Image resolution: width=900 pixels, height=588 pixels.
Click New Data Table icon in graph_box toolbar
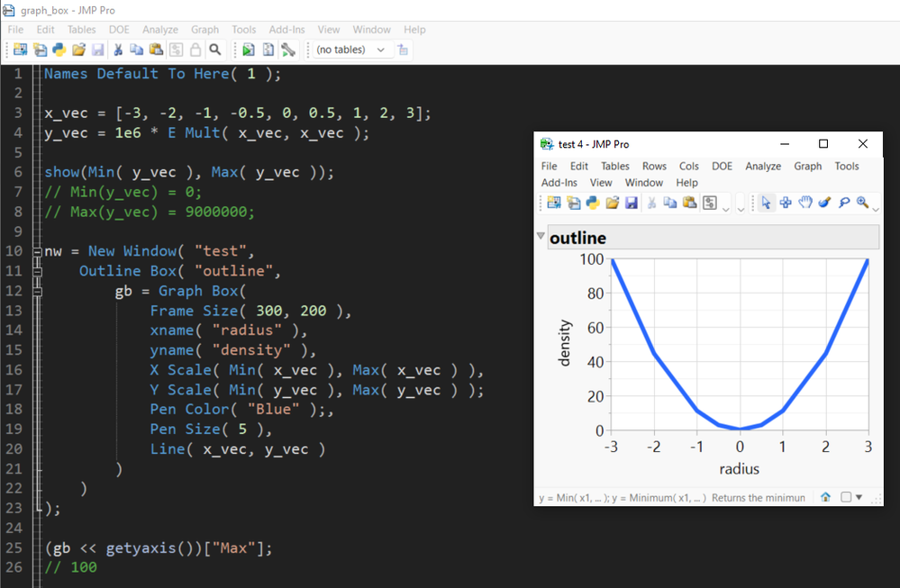coord(20,50)
